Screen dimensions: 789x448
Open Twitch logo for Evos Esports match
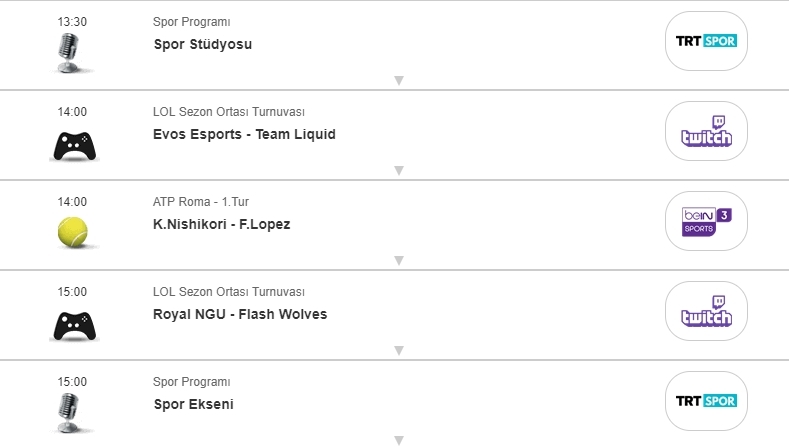(x=706, y=131)
